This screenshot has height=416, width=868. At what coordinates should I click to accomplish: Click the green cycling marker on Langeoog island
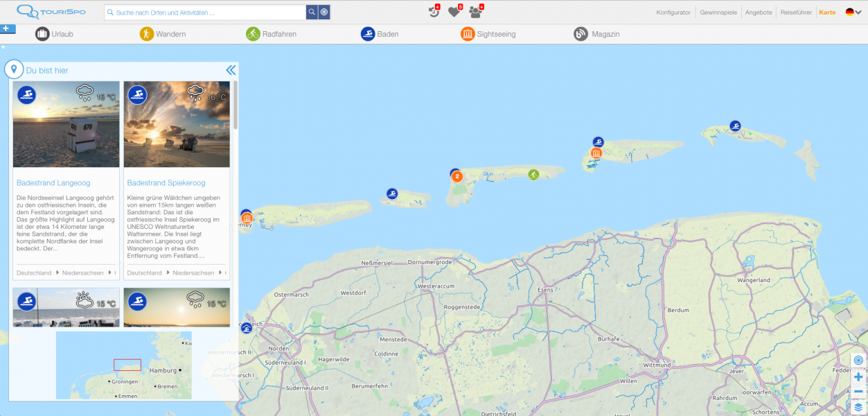pos(533,174)
